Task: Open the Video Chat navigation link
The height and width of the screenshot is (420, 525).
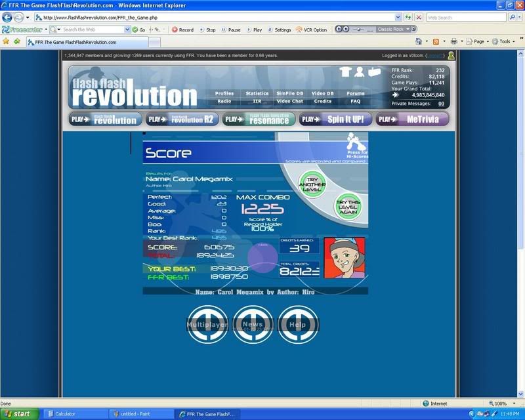Action: [289, 101]
